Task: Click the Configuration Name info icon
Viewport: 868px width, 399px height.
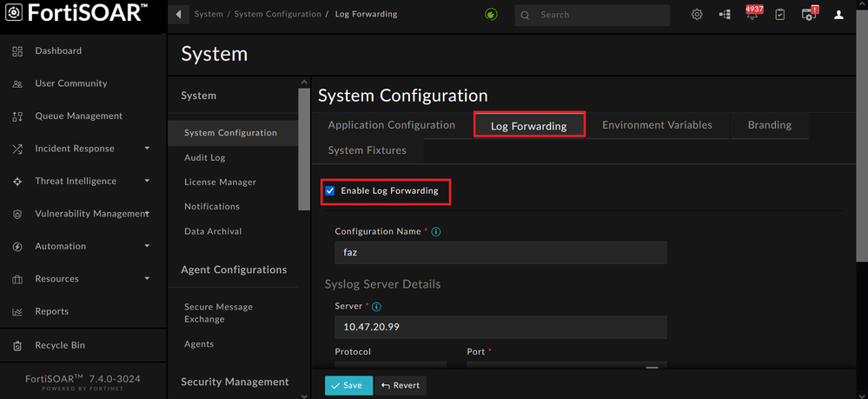Action: [436, 232]
